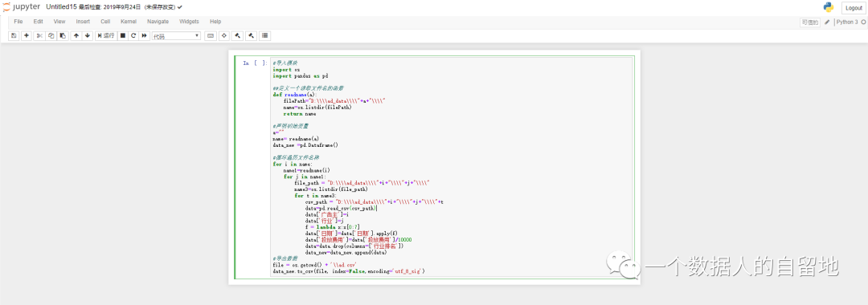Move the cell up with arrow icon
Image resolution: width=868 pixels, height=305 pixels.
tap(76, 35)
